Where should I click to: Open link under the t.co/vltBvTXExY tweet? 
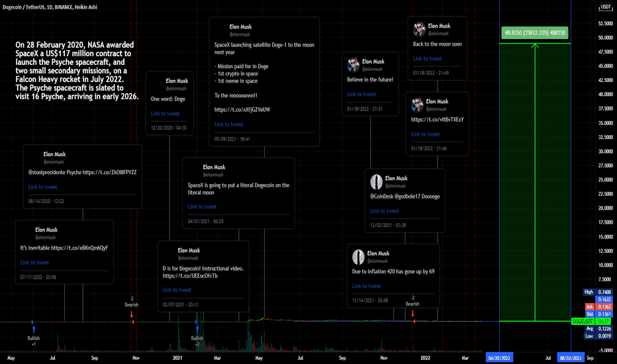click(x=426, y=134)
